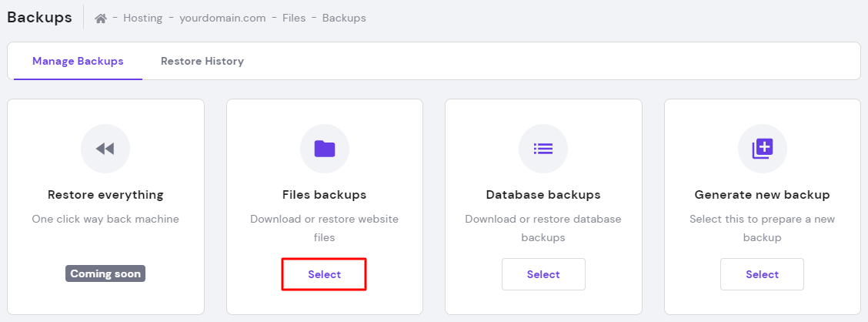Image resolution: width=868 pixels, height=322 pixels.
Task: Click the Backups page heading
Action: (x=39, y=17)
